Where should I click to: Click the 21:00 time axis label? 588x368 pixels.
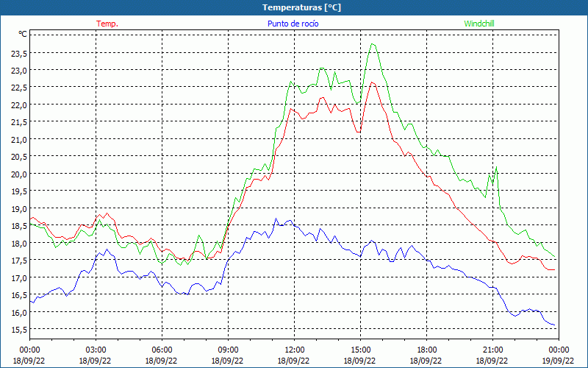(x=492, y=350)
